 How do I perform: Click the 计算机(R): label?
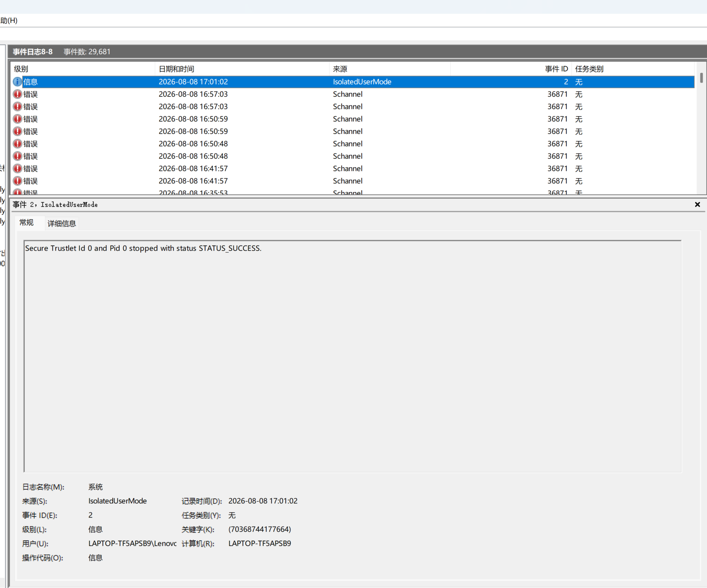198,544
